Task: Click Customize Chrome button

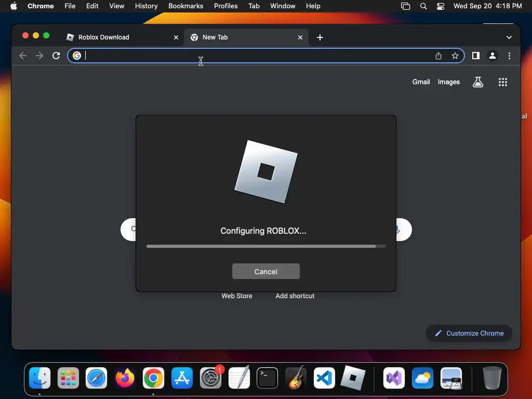Action: pos(469,333)
